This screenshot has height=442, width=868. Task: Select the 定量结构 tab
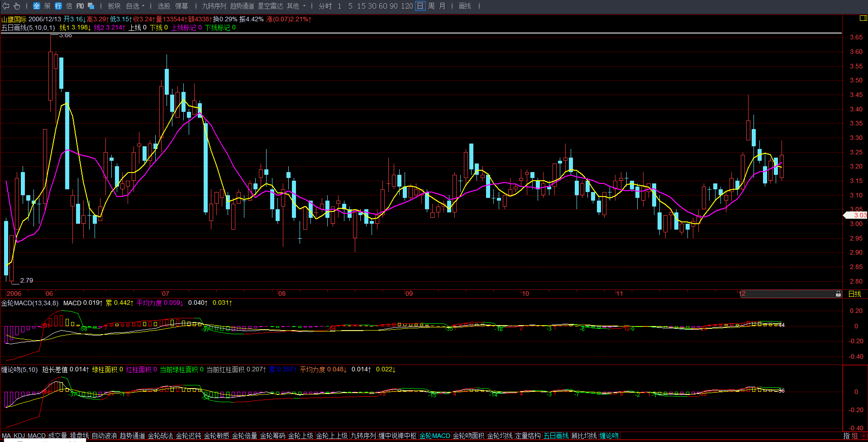click(x=528, y=436)
